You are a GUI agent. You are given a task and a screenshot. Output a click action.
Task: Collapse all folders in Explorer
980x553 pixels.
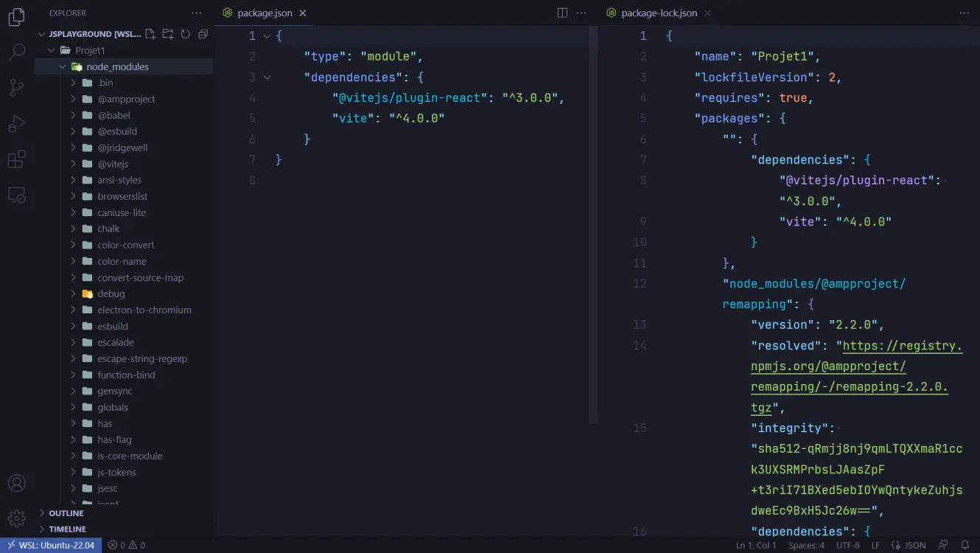click(x=203, y=34)
